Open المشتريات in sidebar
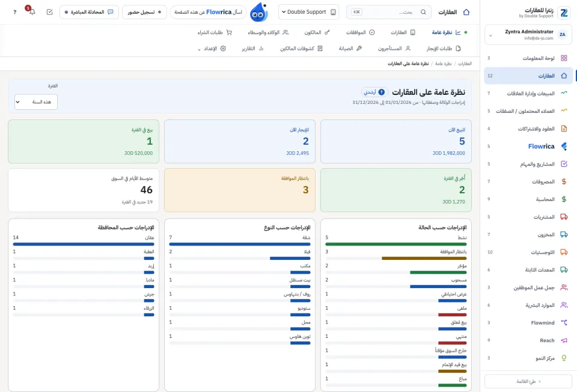This screenshot has width=577, height=392. coord(528,217)
